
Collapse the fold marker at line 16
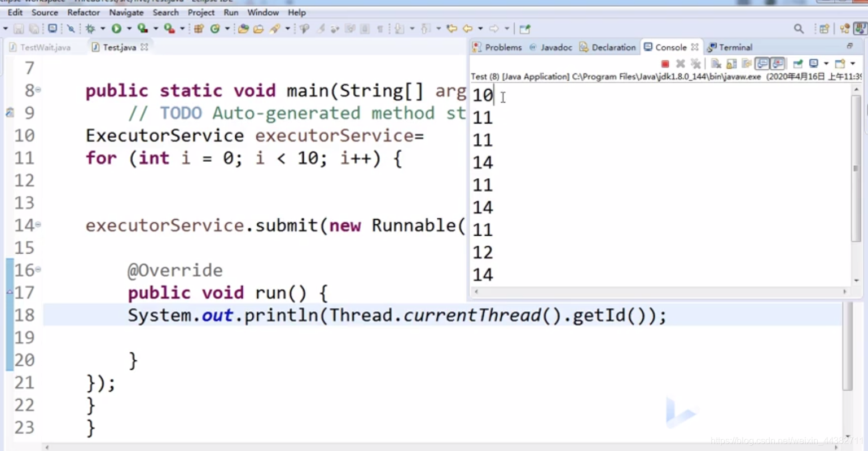point(38,269)
